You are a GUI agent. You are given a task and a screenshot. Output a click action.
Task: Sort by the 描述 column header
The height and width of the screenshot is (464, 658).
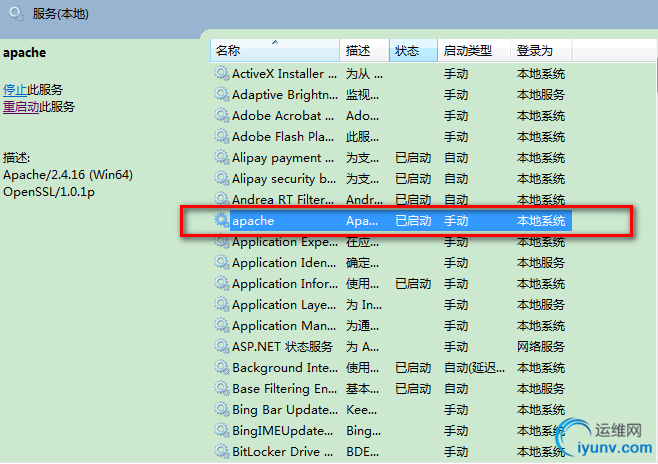364,51
